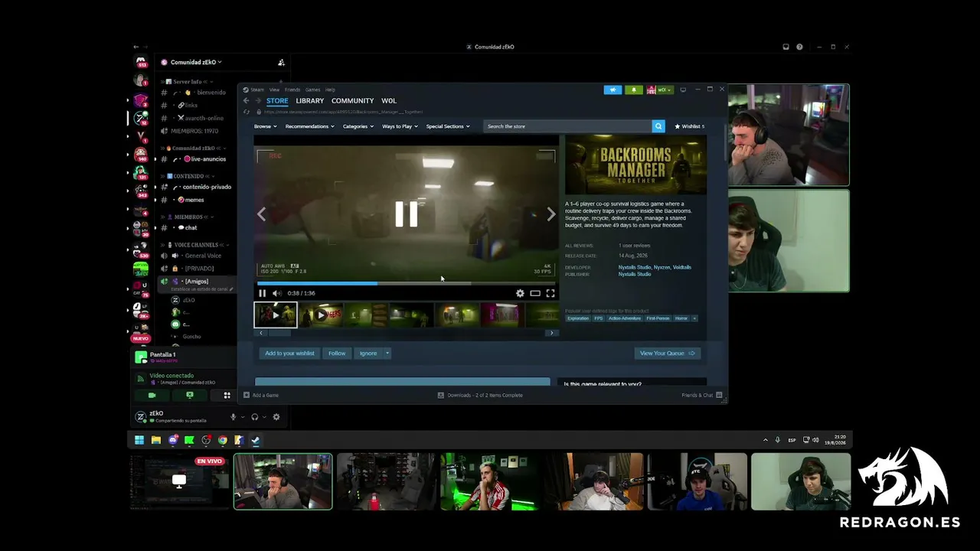Open the W0L profile tab
Viewport: 980px width, 551px height.
click(x=389, y=101)
